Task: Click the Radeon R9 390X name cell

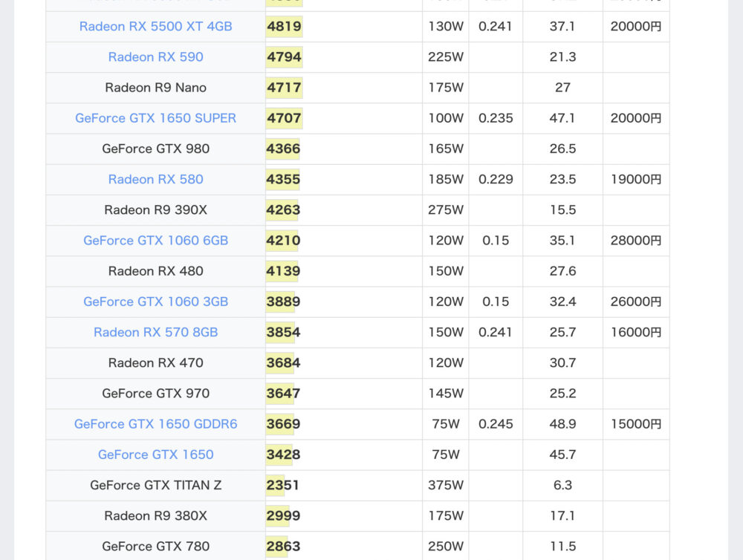Action: click(155, 210)
